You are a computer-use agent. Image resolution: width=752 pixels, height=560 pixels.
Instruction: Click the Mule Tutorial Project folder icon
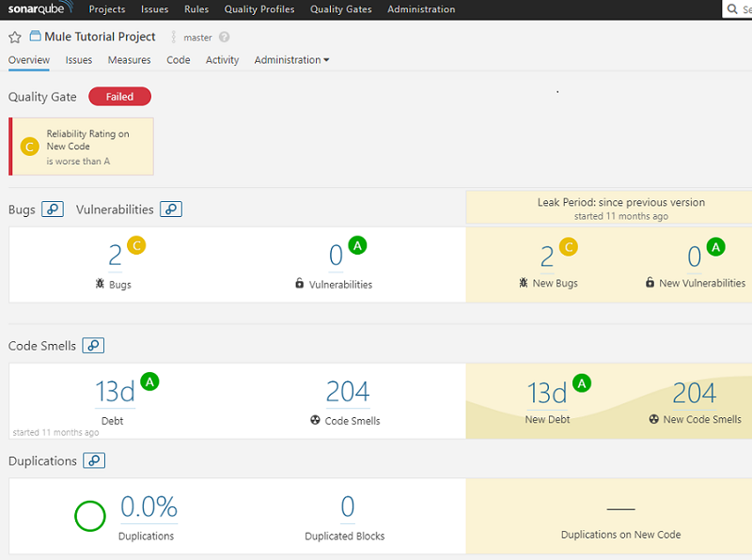click(35, 36)
